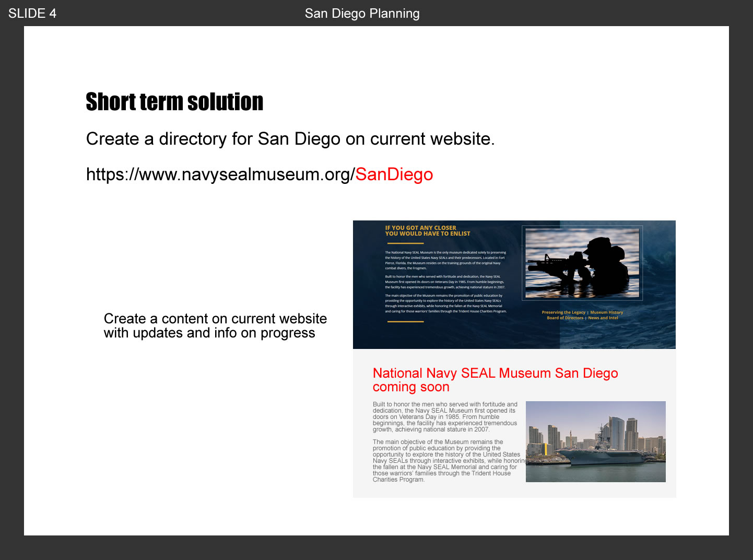Open the 'Museum History' link
753x560 pixels.
pyautogui.click(x=606, y=312)
